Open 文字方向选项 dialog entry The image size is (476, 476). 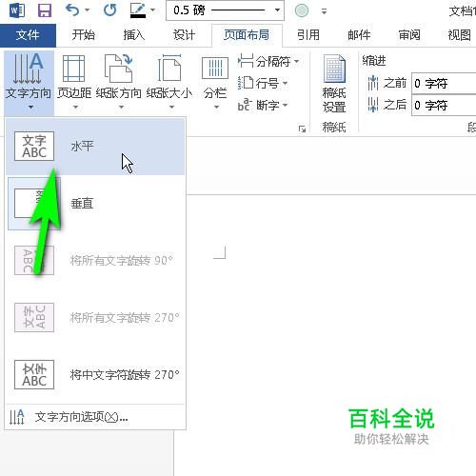click(95, 417)
